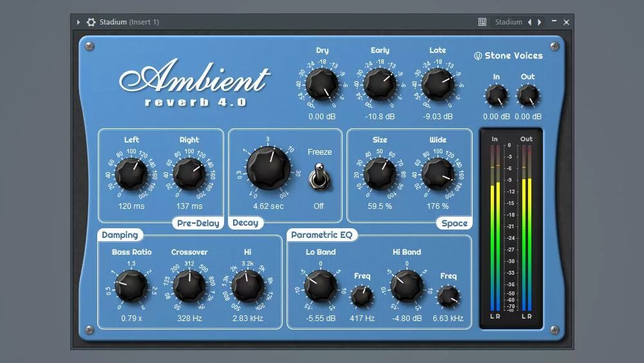Click the In level meter
The height and width of the screenshot is (363, 644).
495,228
